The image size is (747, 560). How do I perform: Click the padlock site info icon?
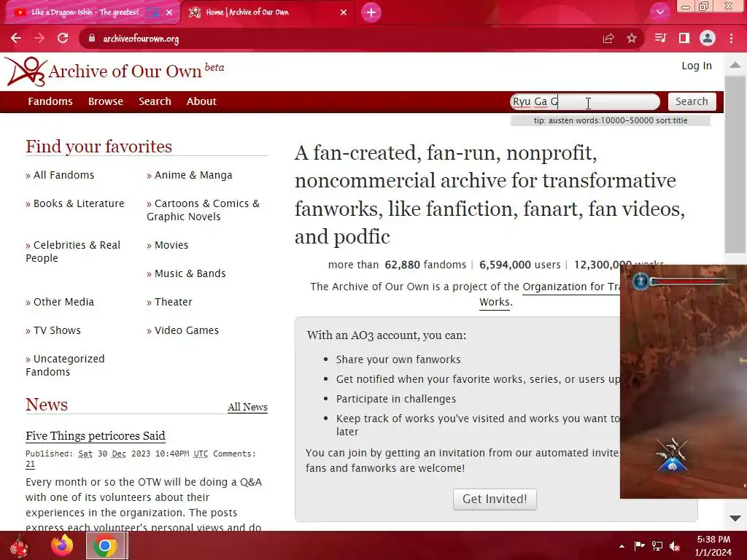pos(91,38)
